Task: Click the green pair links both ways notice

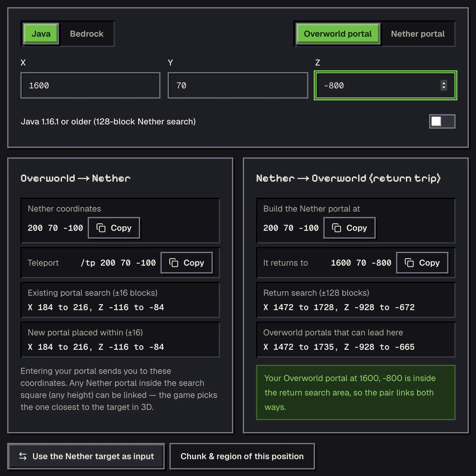Action: point(356,392)
